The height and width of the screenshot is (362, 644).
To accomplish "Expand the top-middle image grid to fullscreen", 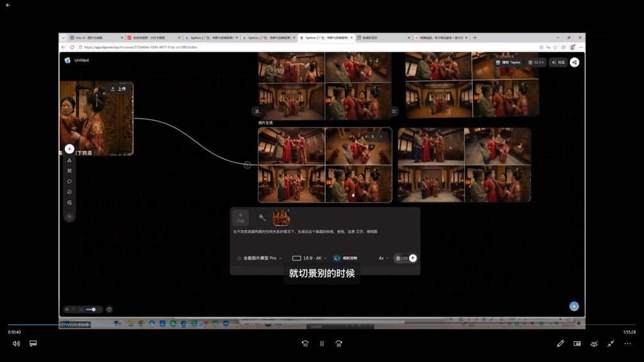I will point(394,111).
